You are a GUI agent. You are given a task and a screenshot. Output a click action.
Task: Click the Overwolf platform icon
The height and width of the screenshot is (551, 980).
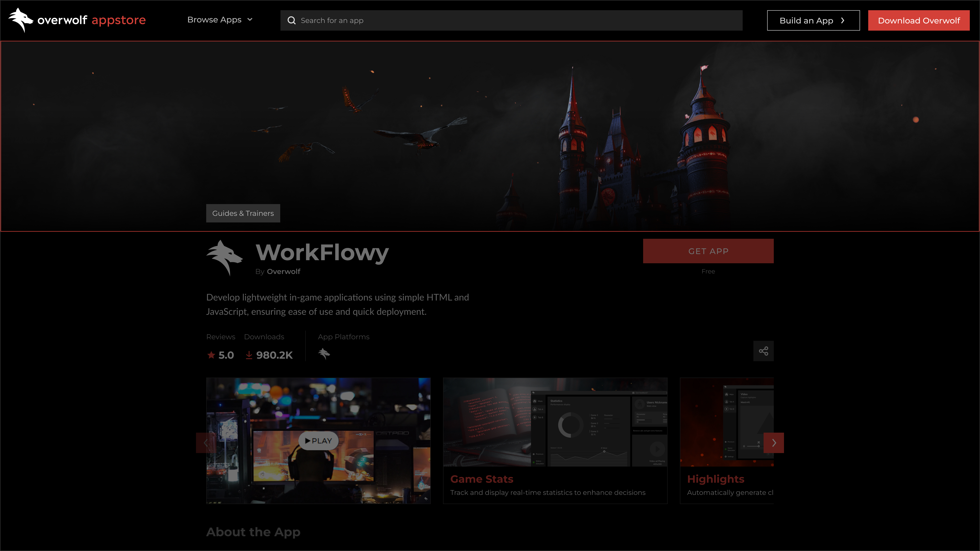click(324, 354)
